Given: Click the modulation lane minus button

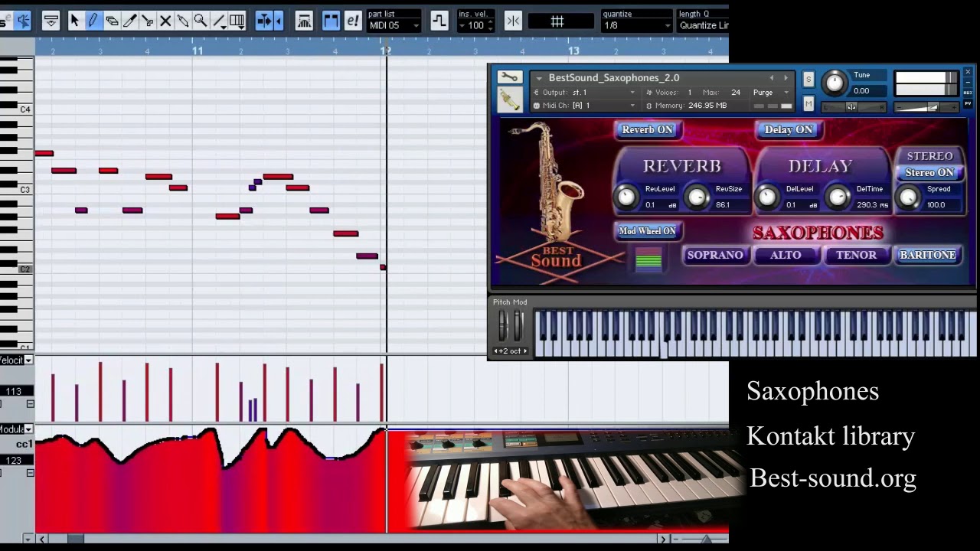Looking at the screenshot, I should click(30, 473).
